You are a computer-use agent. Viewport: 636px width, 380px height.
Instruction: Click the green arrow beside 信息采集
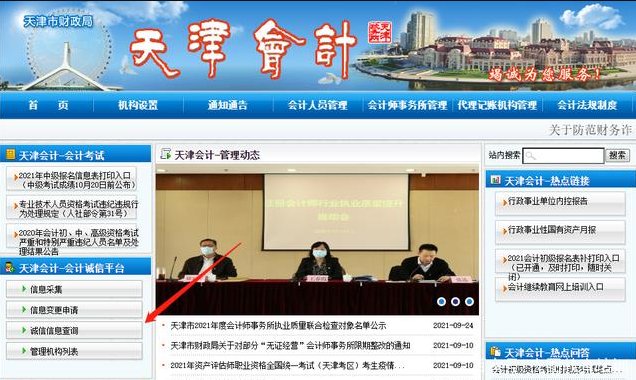tap(24, 289)
